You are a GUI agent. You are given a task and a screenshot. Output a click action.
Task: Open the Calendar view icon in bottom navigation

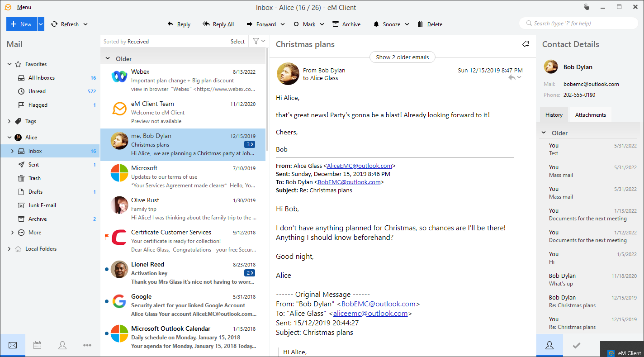click(x=38, y=345)
